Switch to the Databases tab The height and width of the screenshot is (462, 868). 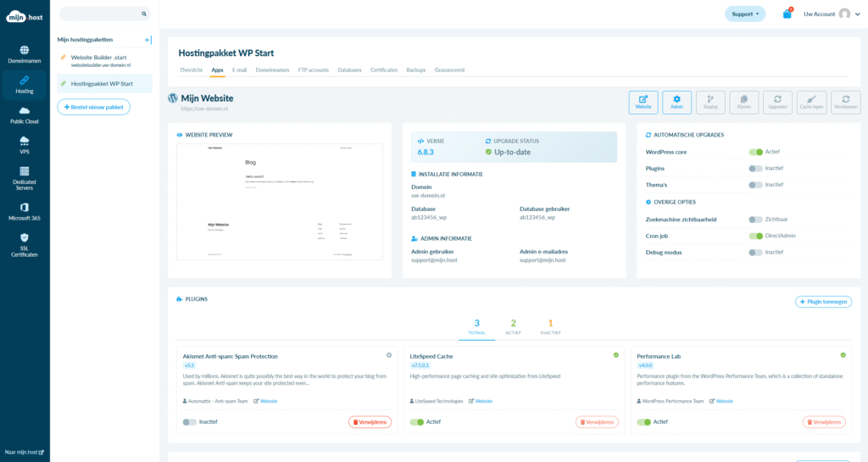pyautogui.click(x=349, y=70)
